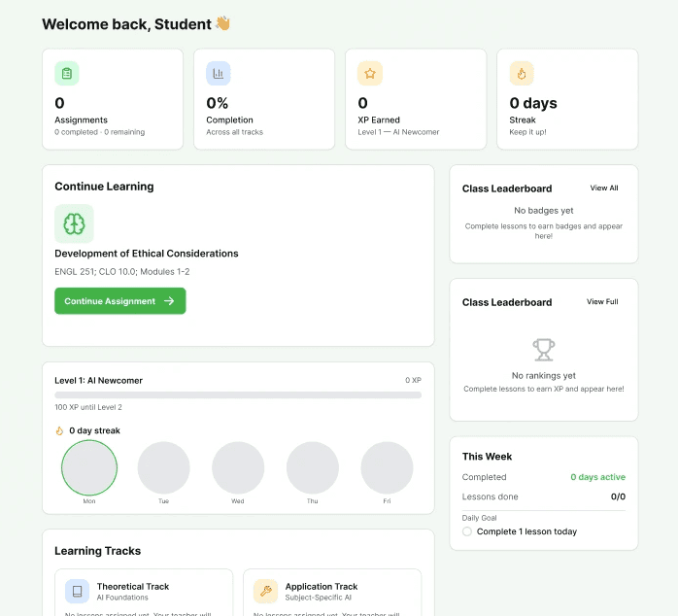This screenshot has width=678, height=616.
Task: Click the Level 1 XP progress bar
Action: click(x=238, y=394)
